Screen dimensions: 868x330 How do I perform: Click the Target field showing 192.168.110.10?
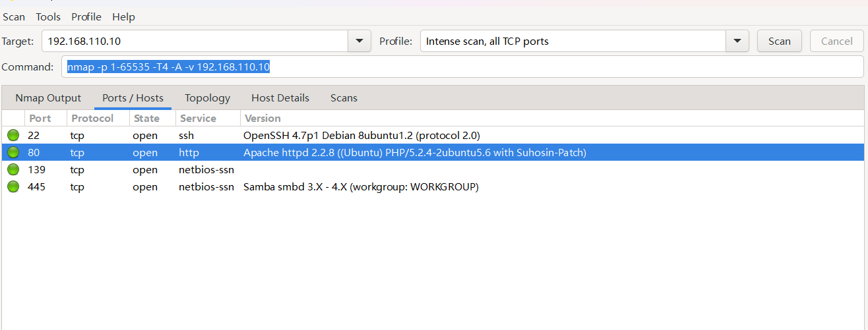tap(195, 41)
